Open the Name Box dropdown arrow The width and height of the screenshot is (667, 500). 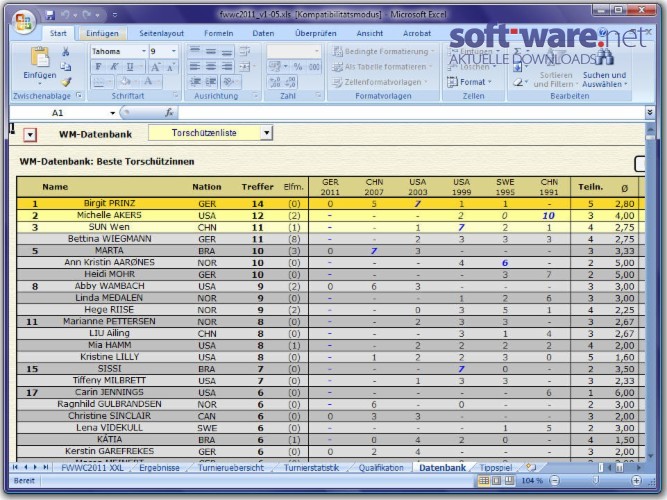[x=112, y=113]
